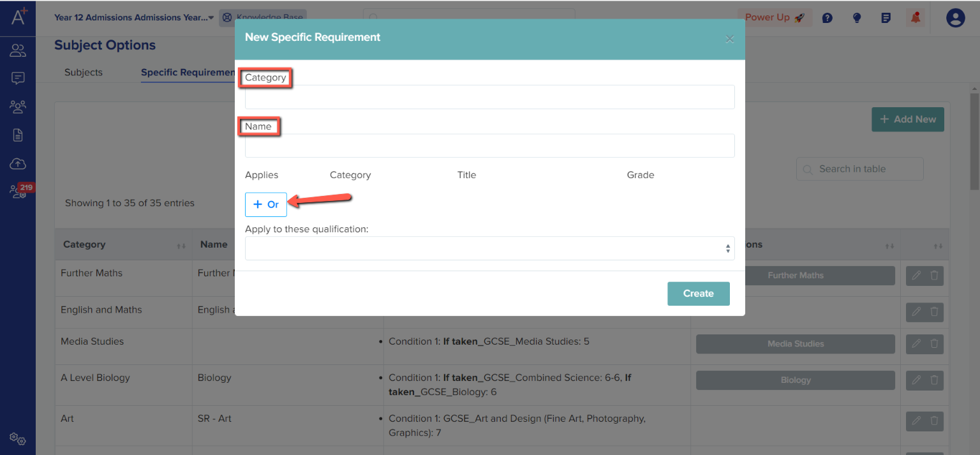This screenshot has height=455, width=980.
Task: Click the Biology name cell
Action: coord(214,378)
